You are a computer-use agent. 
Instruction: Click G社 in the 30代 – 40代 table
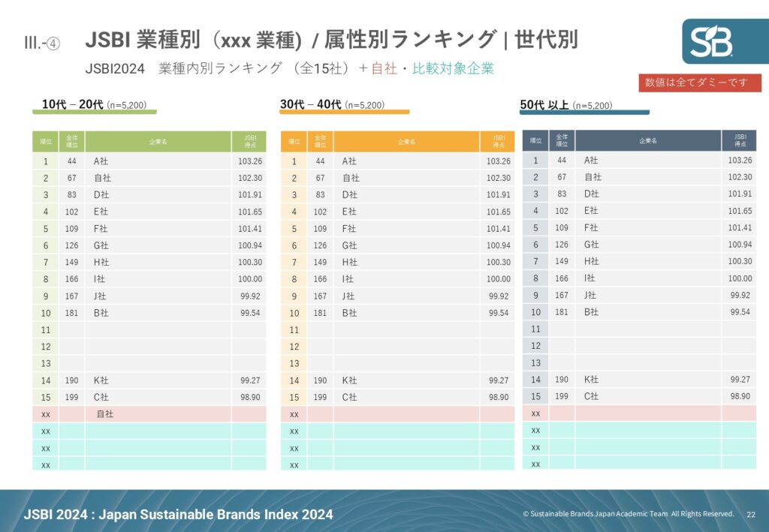click(350, 245)
